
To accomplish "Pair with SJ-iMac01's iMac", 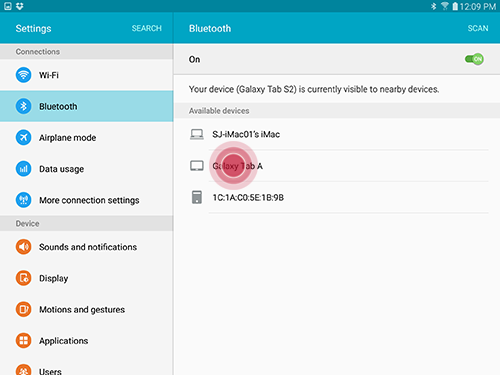I will [337, 134].
